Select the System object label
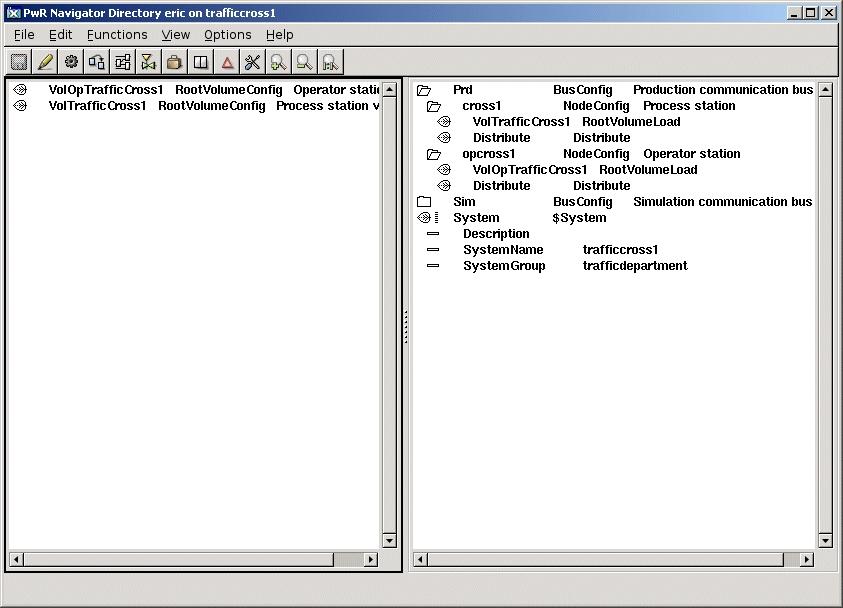Screen dimensions: 843x608 (476, 218)
